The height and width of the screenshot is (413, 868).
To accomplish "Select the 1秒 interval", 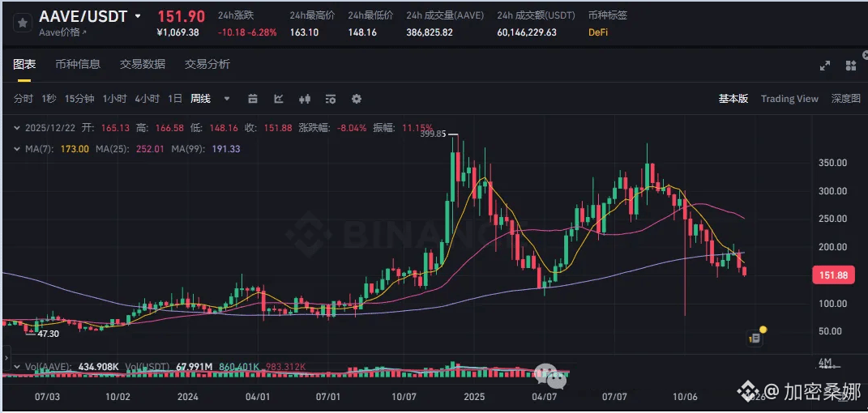I will [49, 99].
